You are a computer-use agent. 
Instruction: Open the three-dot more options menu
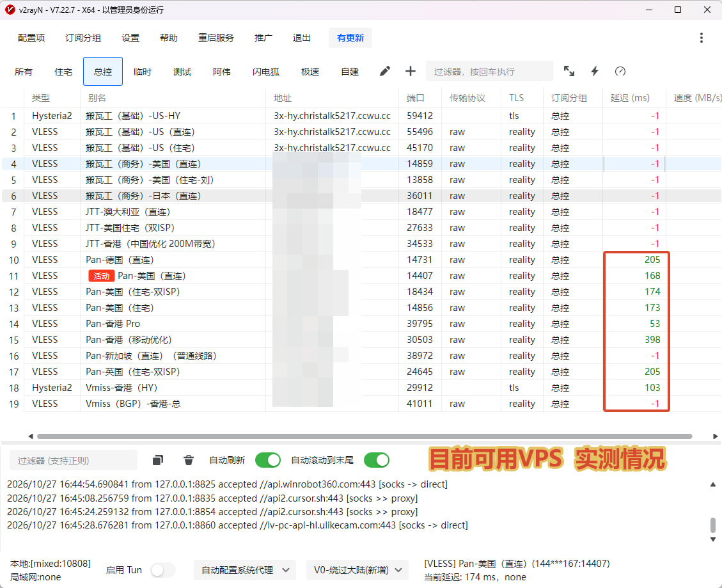pos(702,38)
